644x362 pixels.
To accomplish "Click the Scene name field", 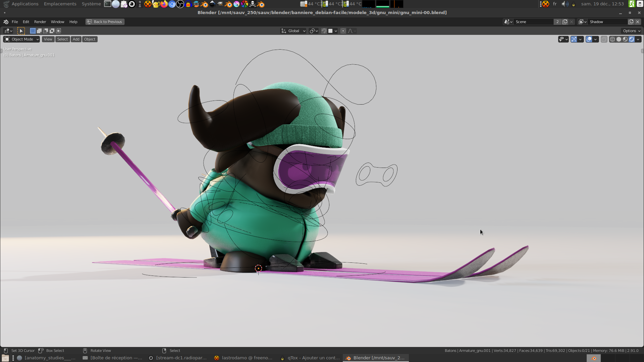I will click(533, 22).
